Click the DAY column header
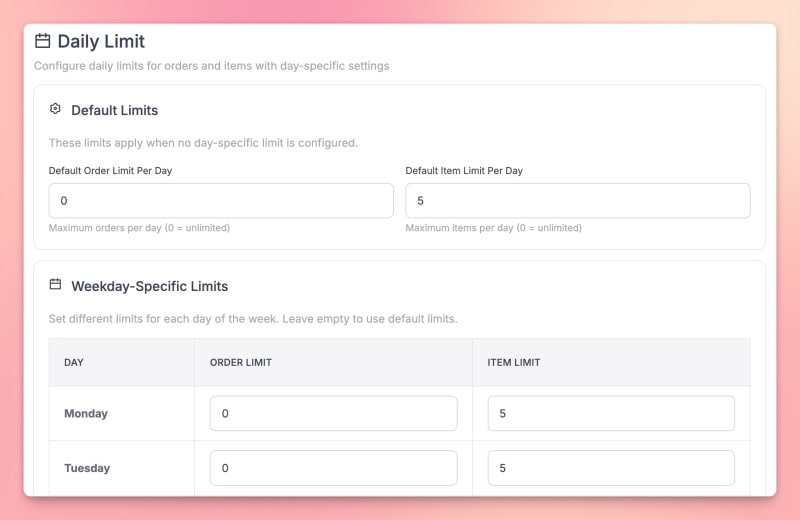The width and height of the screenshot is (800, 520). tap(74, 362)
